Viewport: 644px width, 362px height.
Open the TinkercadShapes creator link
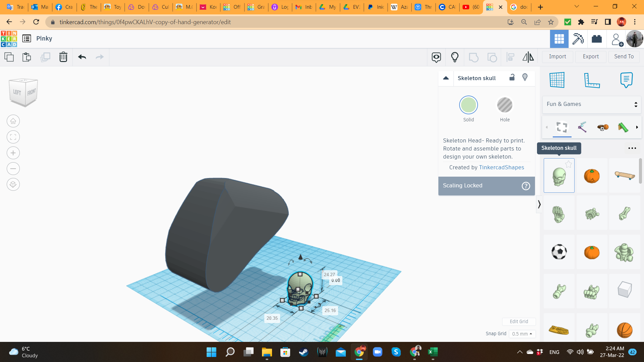501,167
